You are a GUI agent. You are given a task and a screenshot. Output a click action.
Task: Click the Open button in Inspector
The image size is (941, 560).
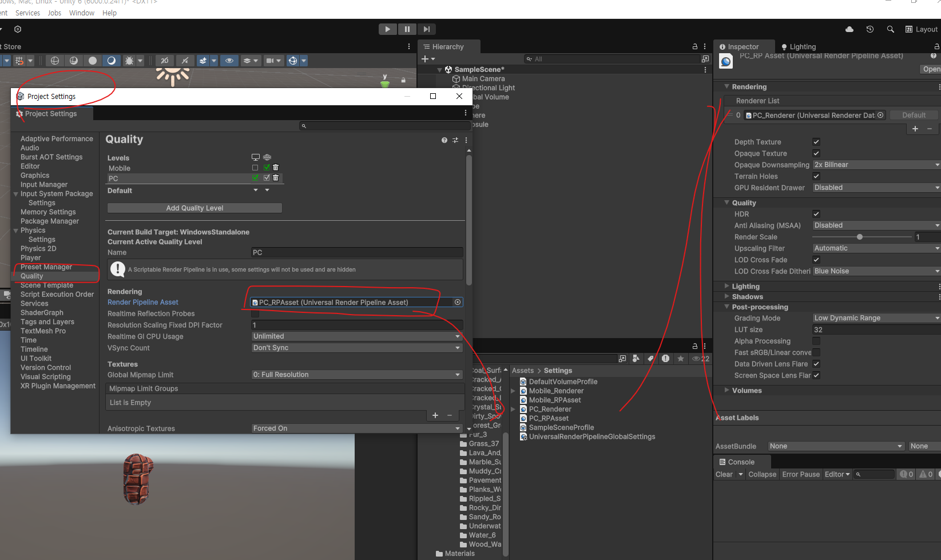pos(931,69)
